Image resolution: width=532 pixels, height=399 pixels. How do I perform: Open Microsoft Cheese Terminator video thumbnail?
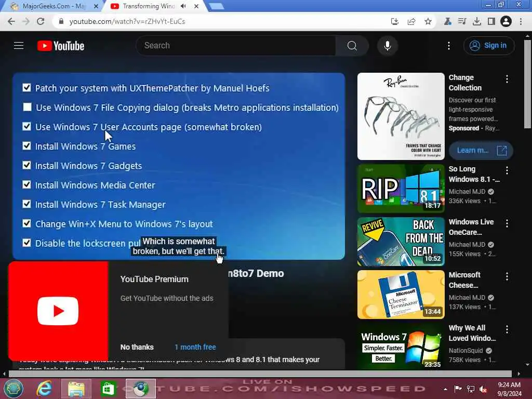coord(401,295)
